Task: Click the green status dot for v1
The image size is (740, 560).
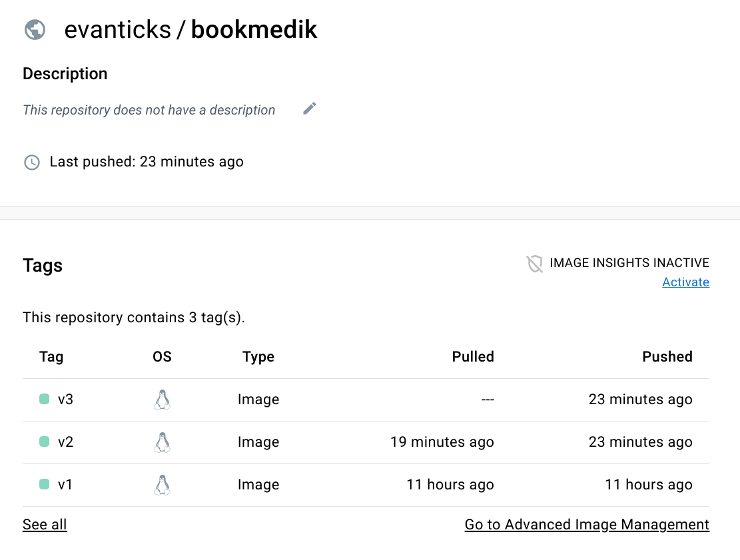Action: click(x=45, y=485)
